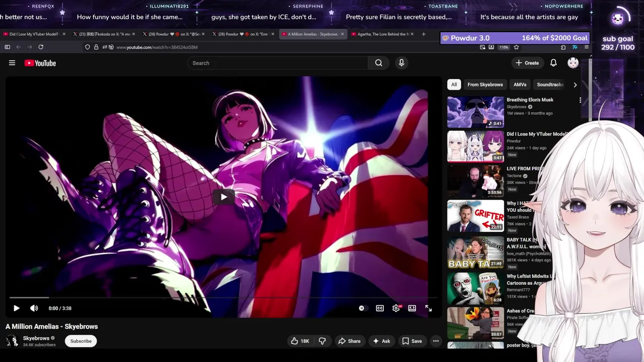Open a new browser tab
The image size is (644, 362).
click(x=424, y=34)
